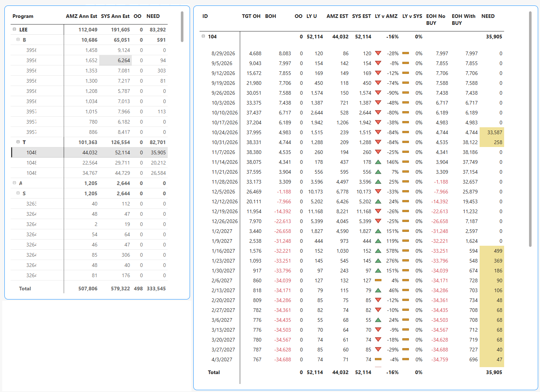
Task: Click green up arrow in 1/2/2027 row
Action: coord(378,231)
